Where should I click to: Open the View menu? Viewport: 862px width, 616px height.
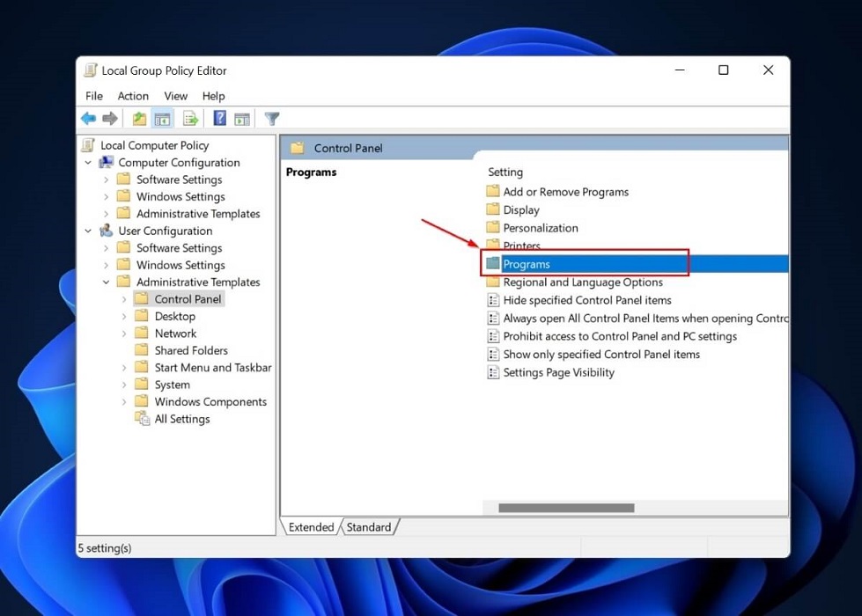175,96
